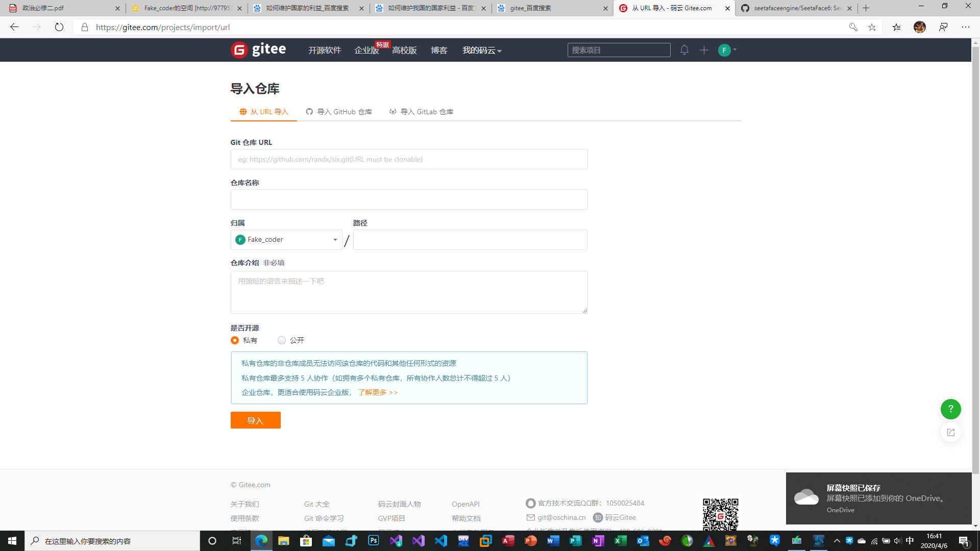Click inside the Git 仓库 URL input field
Image resolution: width=980 pixels, height=551 pixels.
point(408,159)
